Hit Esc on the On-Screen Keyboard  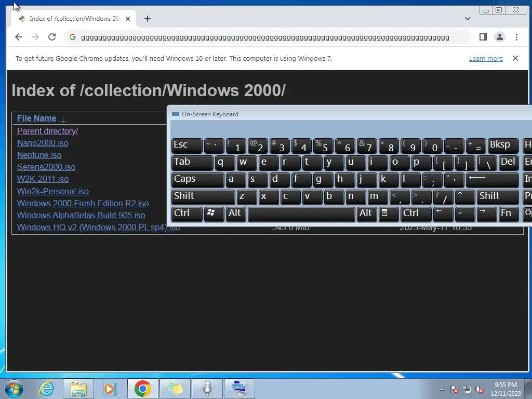(187, 145)
